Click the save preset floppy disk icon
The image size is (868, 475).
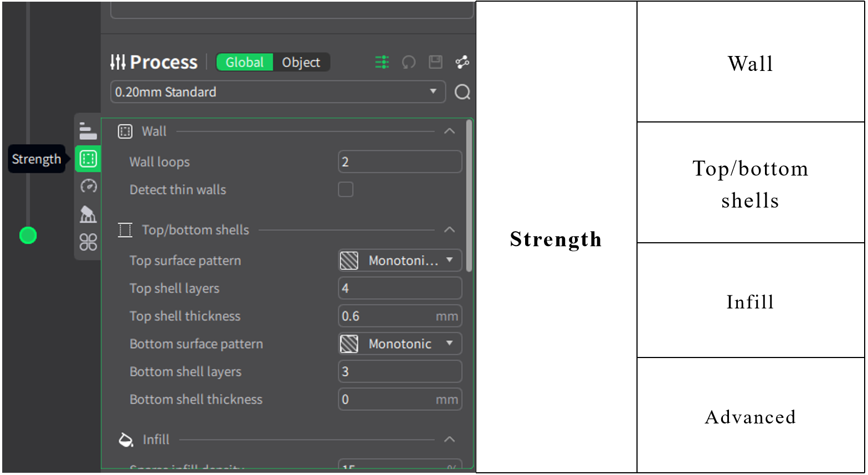click(x=435, y=62)
